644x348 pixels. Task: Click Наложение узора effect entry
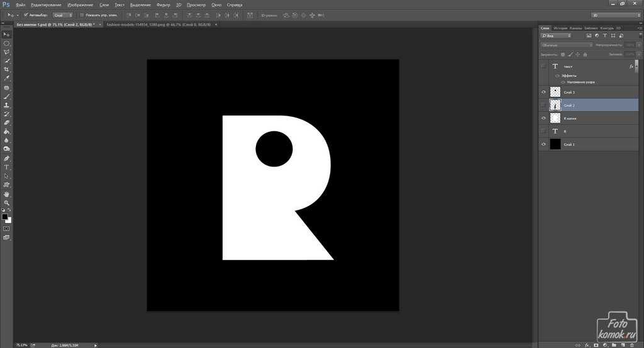pyautogui.click(x=580, y=82)
